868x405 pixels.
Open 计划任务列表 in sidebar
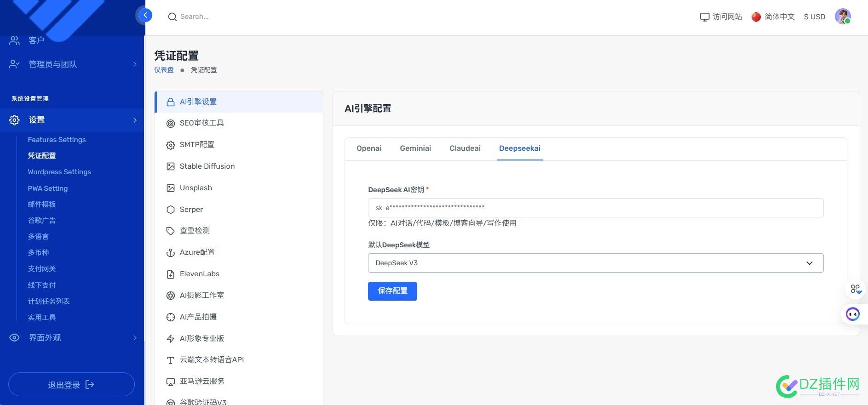pos(49,301)
